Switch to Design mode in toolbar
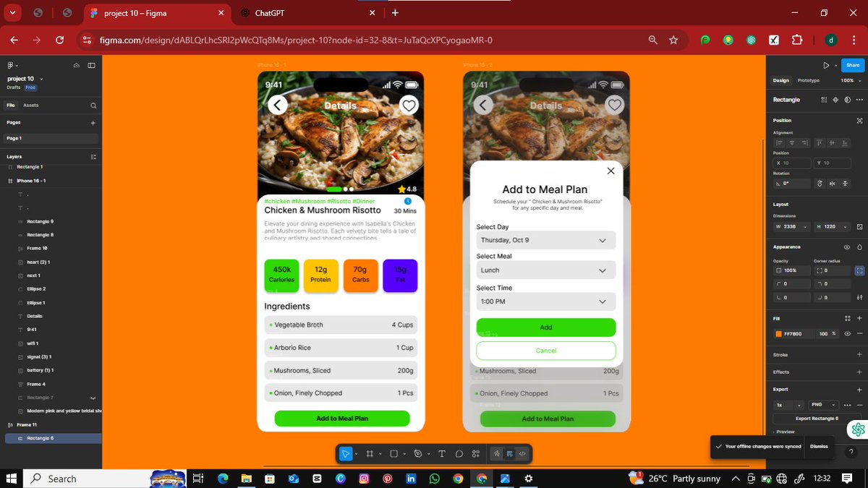Image resolution: width=868 pixels, height=488 pixels. (509, 454)
